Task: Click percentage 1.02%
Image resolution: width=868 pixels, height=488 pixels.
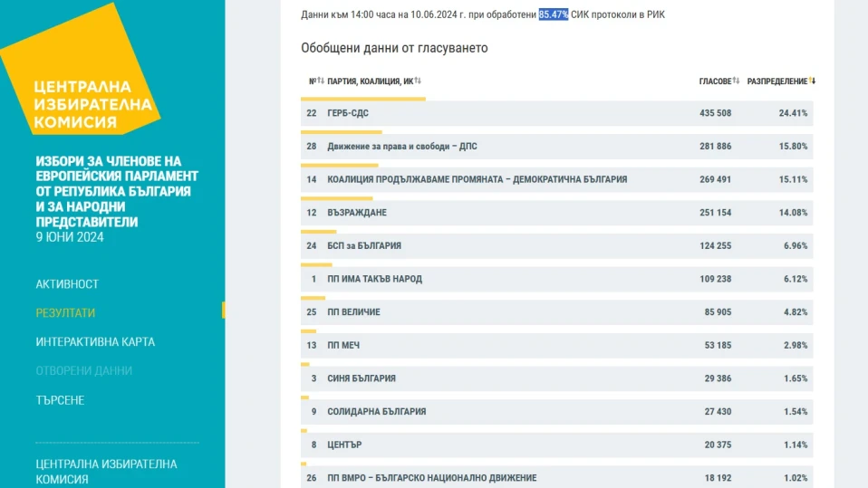Action: (x=796, y=478)
